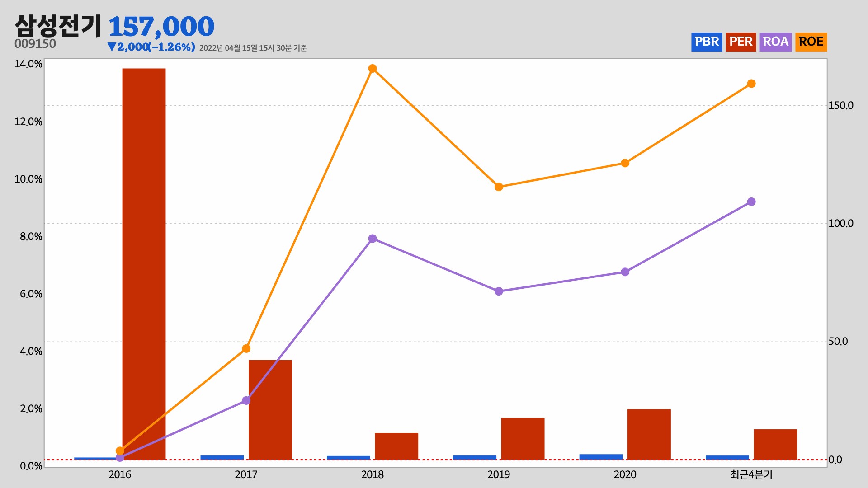Click the 2016 x-axis label
This screenshot has height=488, width=868.
coord(120,475)
